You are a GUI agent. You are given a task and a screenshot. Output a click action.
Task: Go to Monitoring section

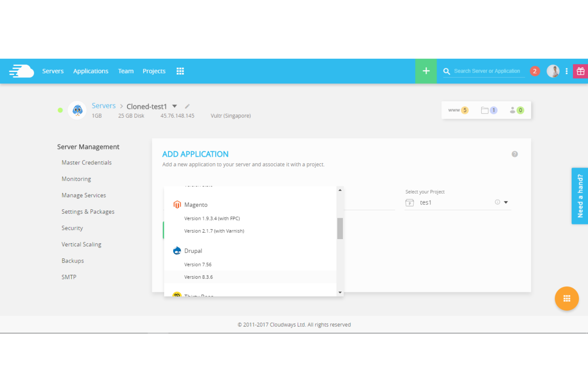pos(76,179)
